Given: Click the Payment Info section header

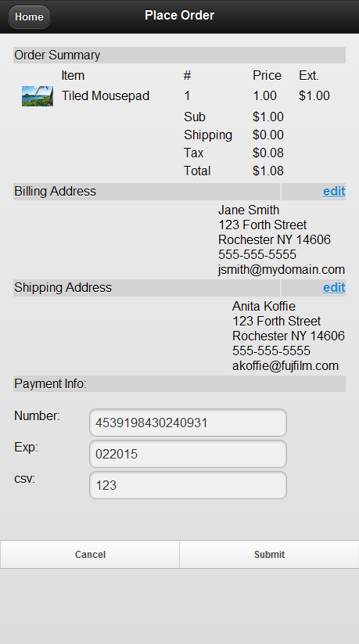Looking at the screenshot, I should point(180,383).
